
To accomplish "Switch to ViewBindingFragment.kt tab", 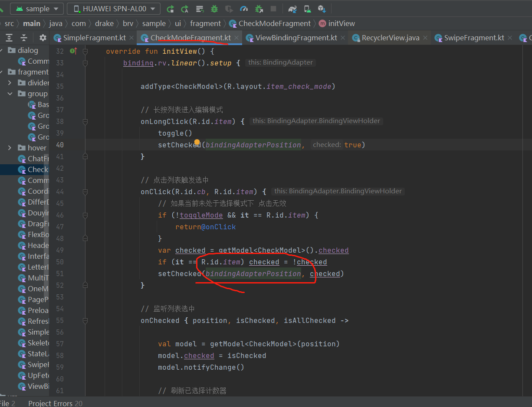I will point(296,38).
